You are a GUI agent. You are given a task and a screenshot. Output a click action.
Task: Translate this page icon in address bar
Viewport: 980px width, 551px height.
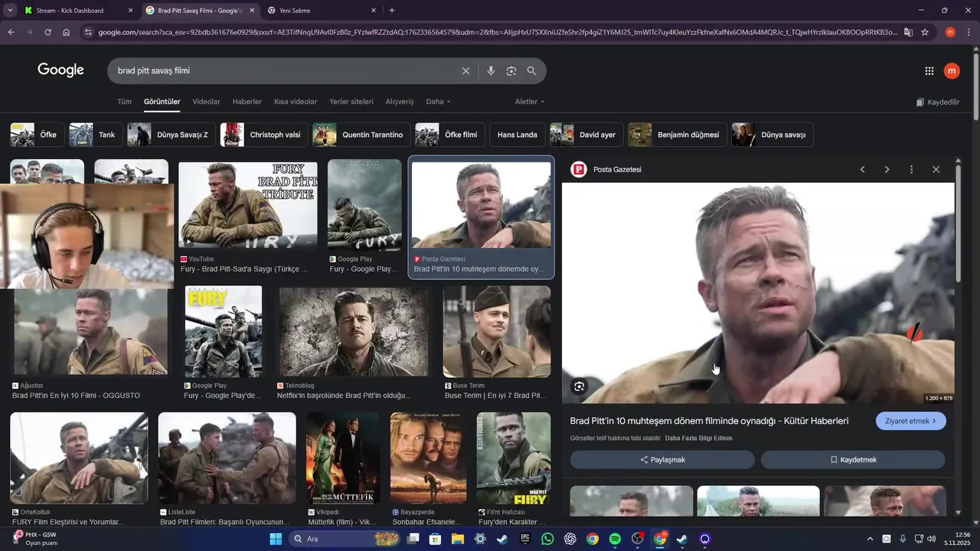tap(908, 32)
